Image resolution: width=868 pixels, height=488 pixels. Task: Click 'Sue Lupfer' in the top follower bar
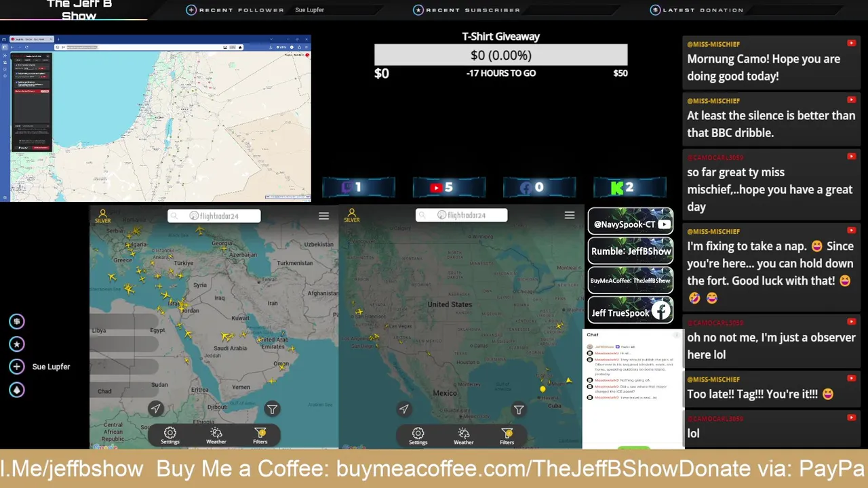[309, 10]
